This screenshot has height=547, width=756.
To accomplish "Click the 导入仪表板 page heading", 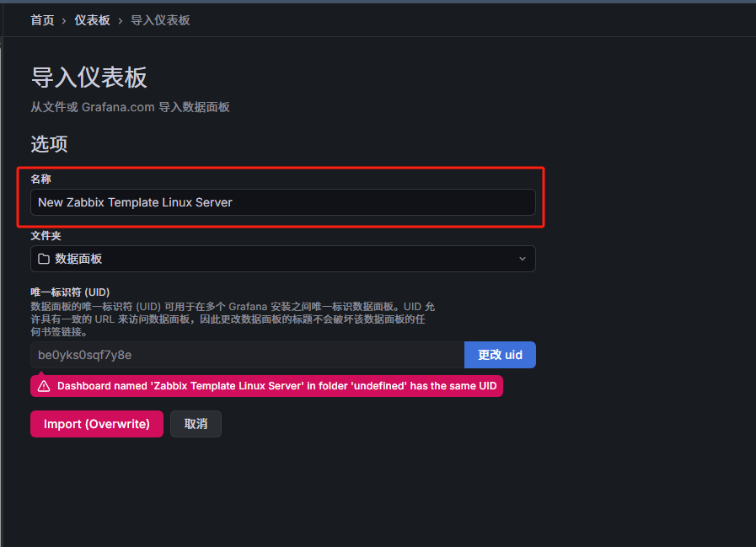I will point(89,78).
